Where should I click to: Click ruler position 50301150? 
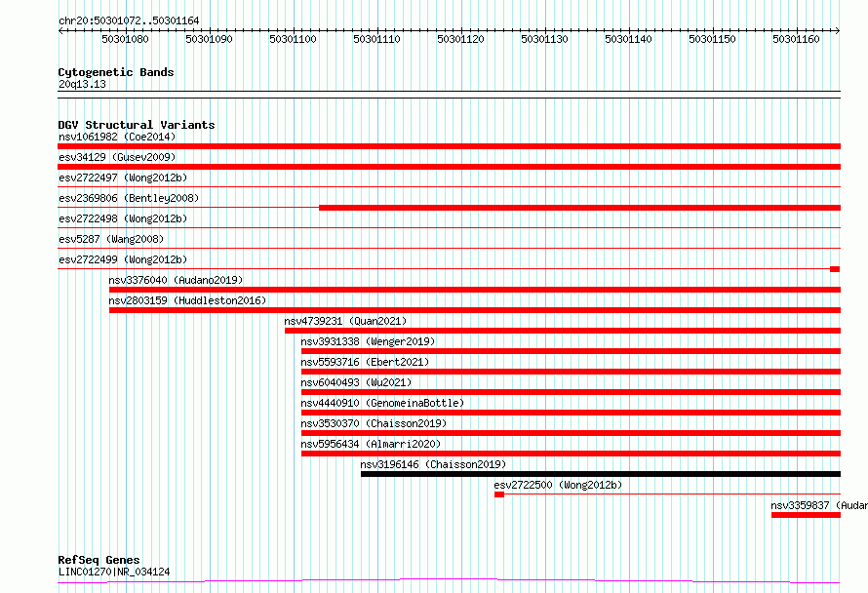coord(713,39)
